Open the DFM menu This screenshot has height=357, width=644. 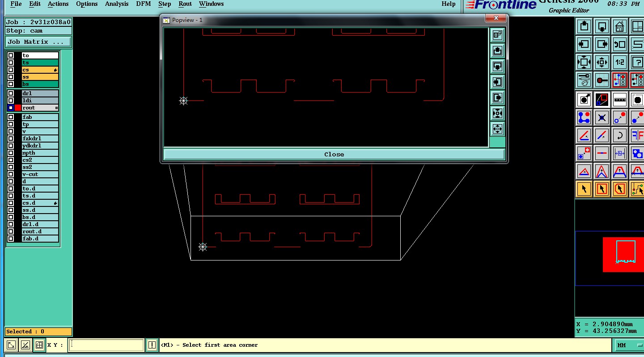[144, 4]
